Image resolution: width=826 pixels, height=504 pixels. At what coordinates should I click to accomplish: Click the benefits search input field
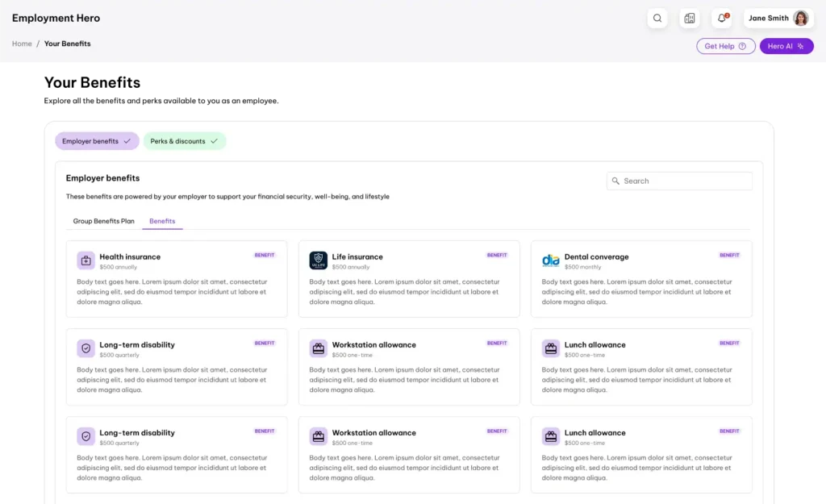(678, 181)
